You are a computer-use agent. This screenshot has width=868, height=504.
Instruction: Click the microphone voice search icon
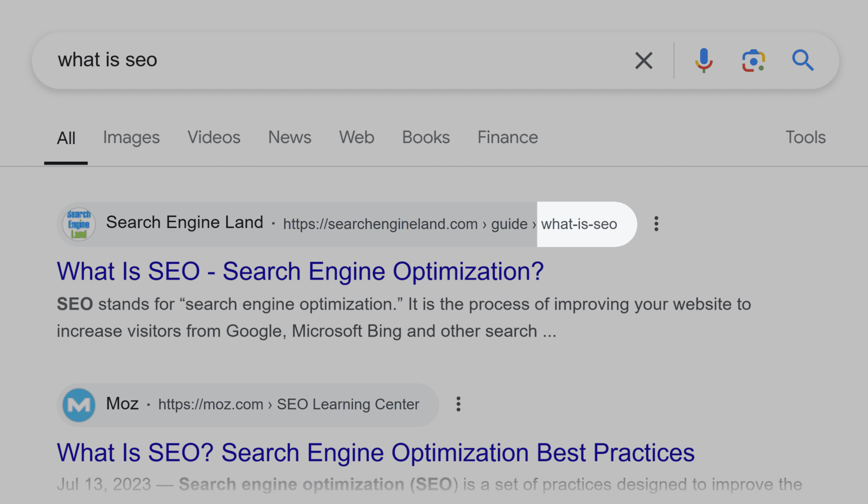pos(704,60)
